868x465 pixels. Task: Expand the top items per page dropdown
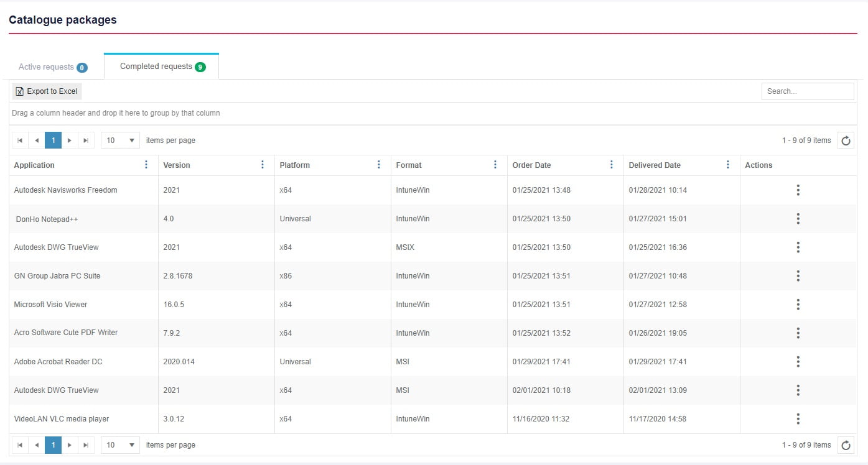click(120, 140)
